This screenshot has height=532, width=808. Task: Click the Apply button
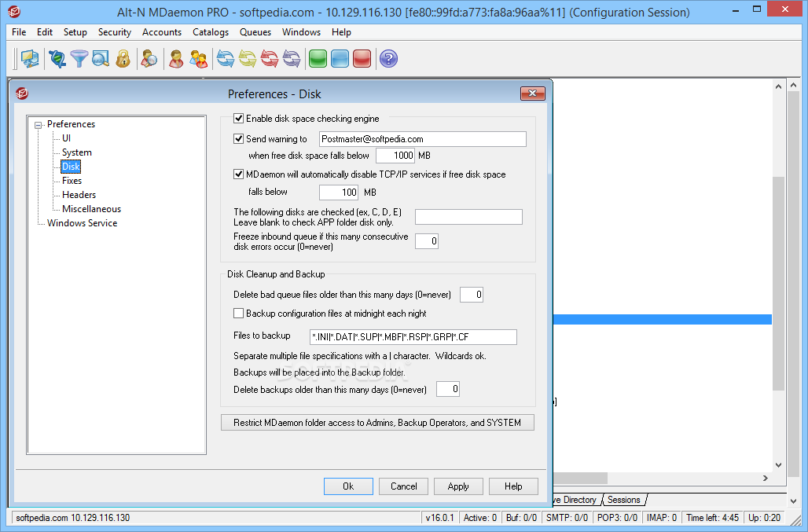click(458, 486)
